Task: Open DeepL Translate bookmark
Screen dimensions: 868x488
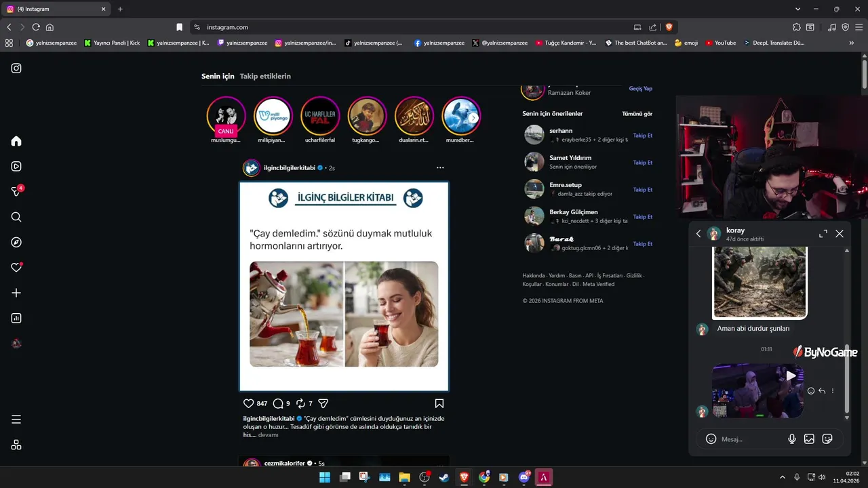Action: click(774, 43)
